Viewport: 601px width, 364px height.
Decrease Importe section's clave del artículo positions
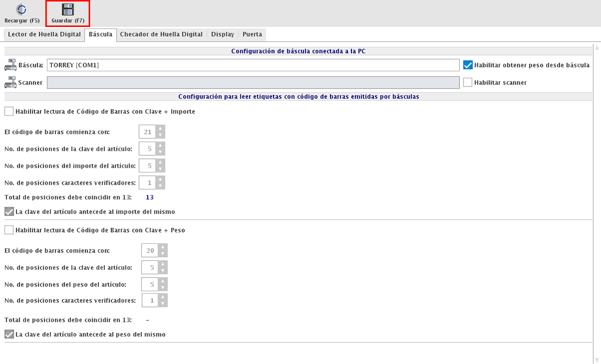[x=160, y=152]
